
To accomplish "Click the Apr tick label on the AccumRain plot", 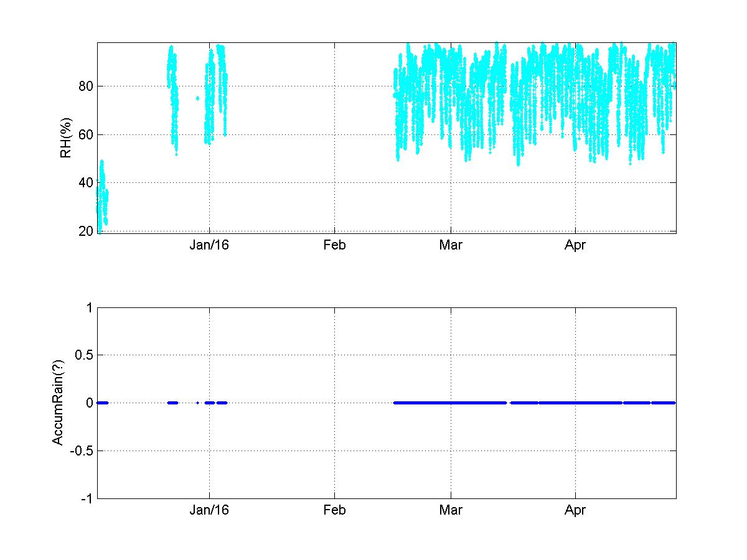I will (x=575, y=511).
